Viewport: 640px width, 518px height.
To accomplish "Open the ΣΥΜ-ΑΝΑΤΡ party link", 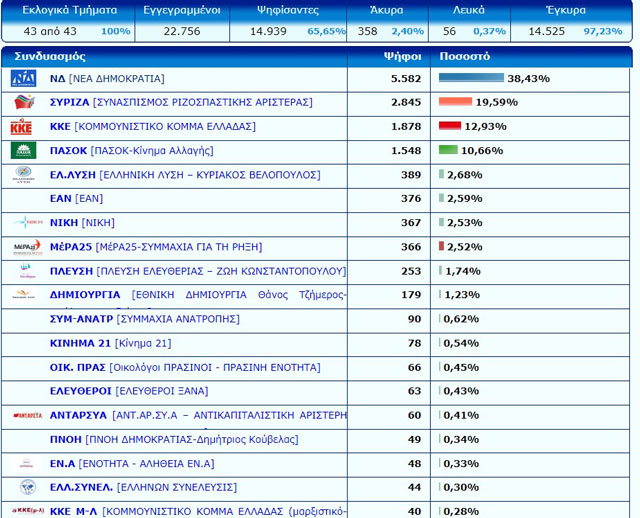I will [x=144, y=319].
